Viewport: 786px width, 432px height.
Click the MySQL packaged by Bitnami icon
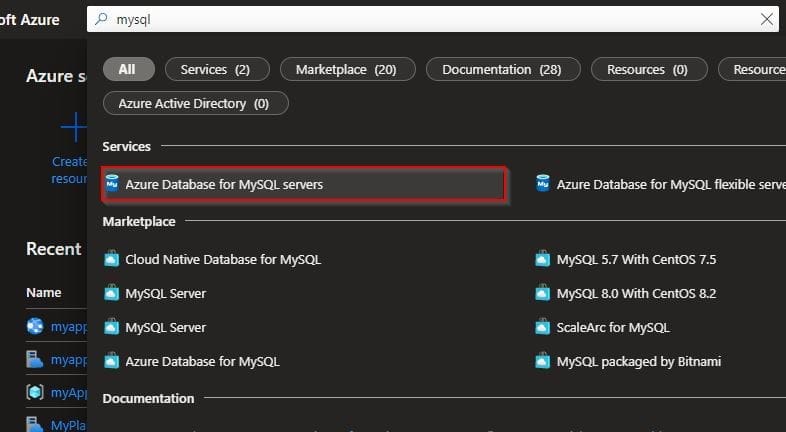pos(543,362)
